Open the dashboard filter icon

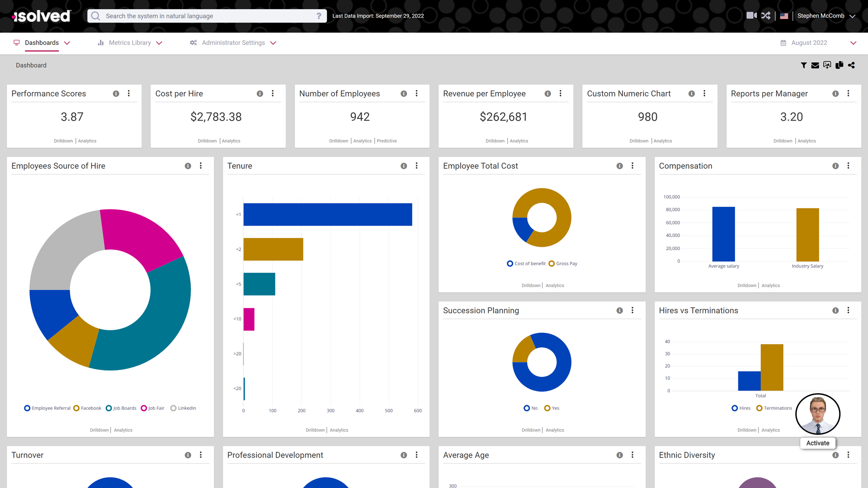pyautogui.click(x=804, y=65)
